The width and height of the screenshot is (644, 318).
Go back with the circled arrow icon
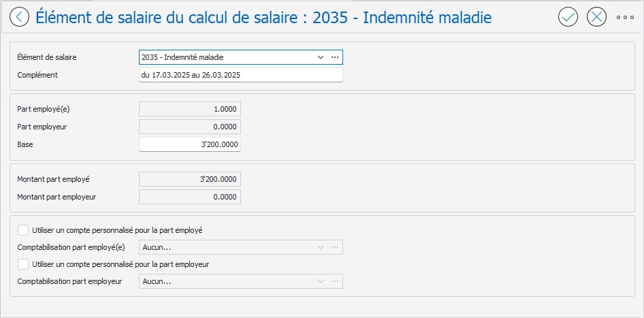[x=19, y=17]
